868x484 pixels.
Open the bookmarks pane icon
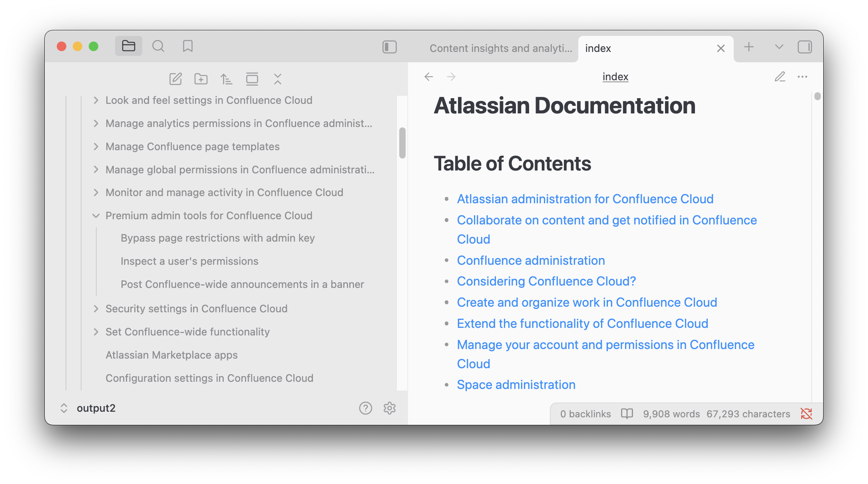[187, 46]
